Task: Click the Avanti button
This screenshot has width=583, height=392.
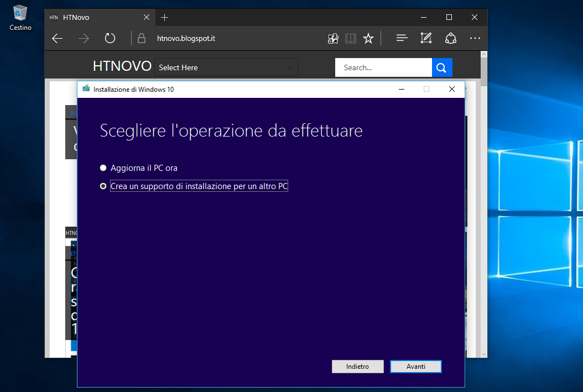Action: pyautogui.click(x=416, y=367)
